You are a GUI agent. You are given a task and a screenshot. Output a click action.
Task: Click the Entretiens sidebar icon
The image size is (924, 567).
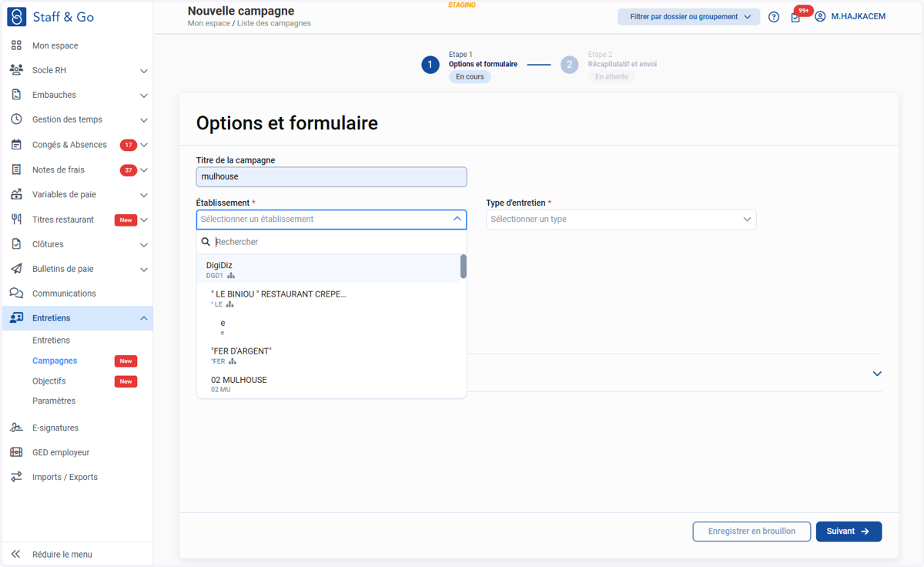click(16, 318)
